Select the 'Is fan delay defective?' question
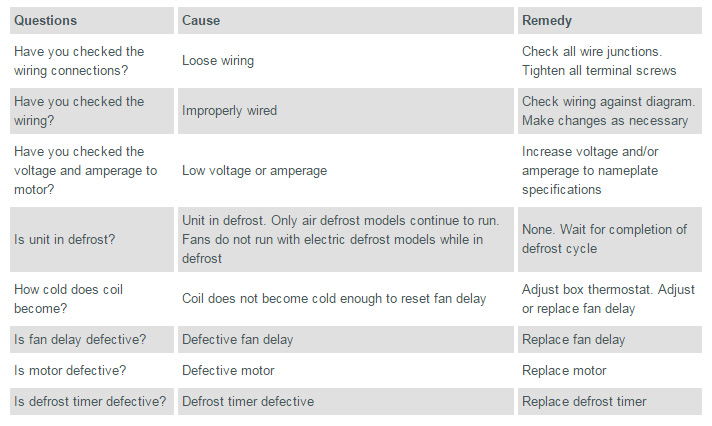This screenshot has height=426, width=712. 80,340
